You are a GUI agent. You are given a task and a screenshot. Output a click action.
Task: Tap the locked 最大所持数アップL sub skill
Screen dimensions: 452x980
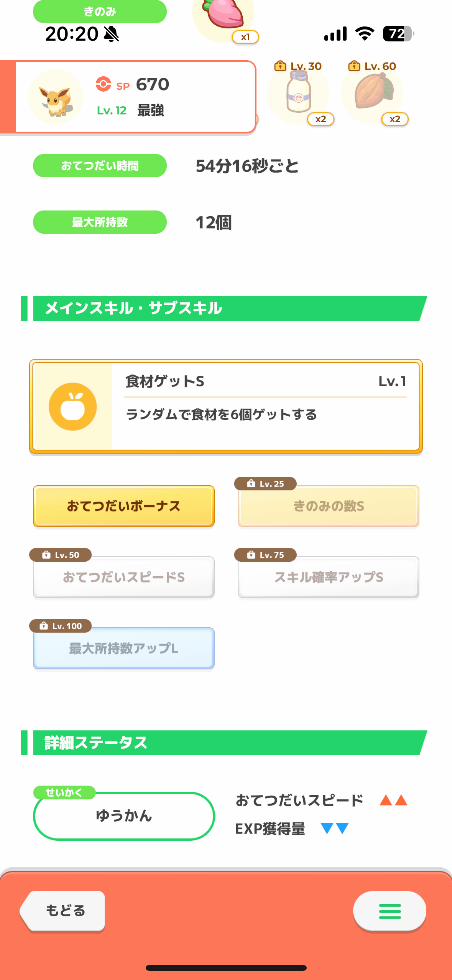(x=123, y=648)
